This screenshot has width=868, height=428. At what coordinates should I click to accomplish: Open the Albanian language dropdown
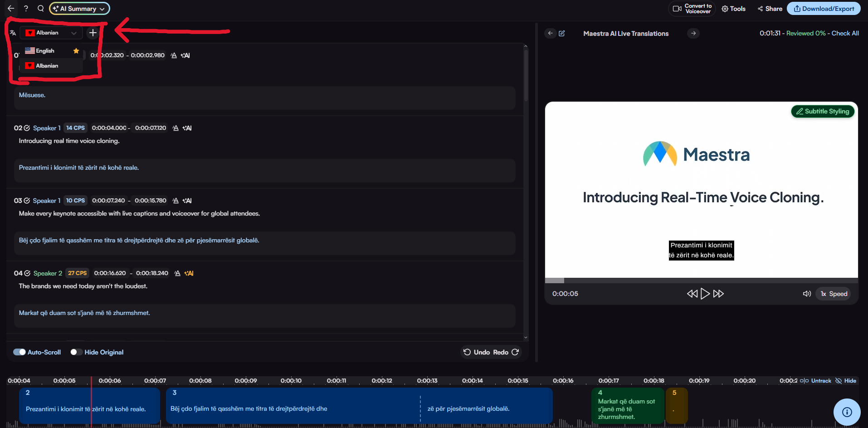[51, 33]
